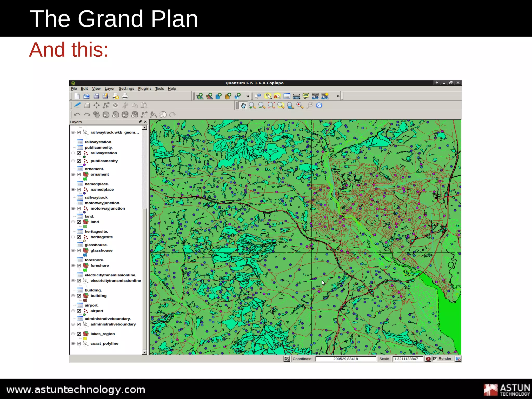Click the Add PostGIS Layer icon
The width and height of the screenshot is (532, 399).
coord(219,96)
